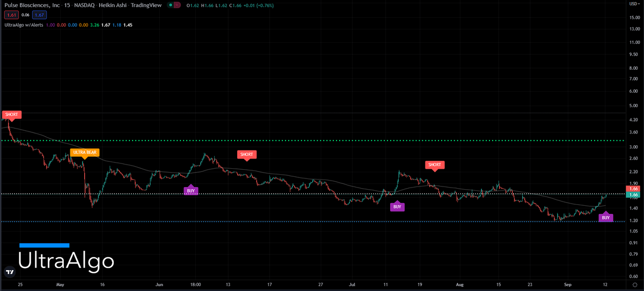
Task: Click the 1.20 price scale value
Action: tap(634, 220)
